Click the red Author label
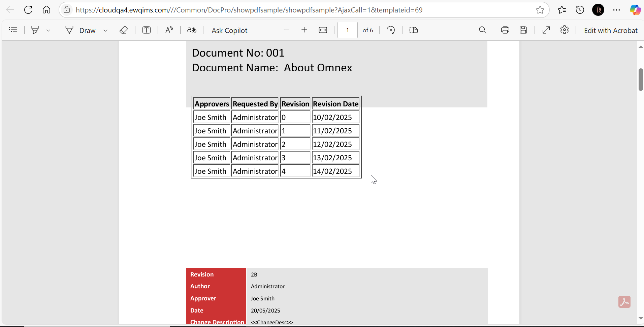The height and width of the screenshot is (327, 644). (x=200, y=286)
